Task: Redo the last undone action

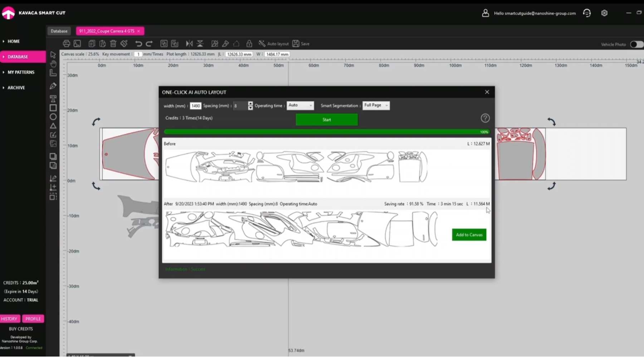Action: pos(149,44)
